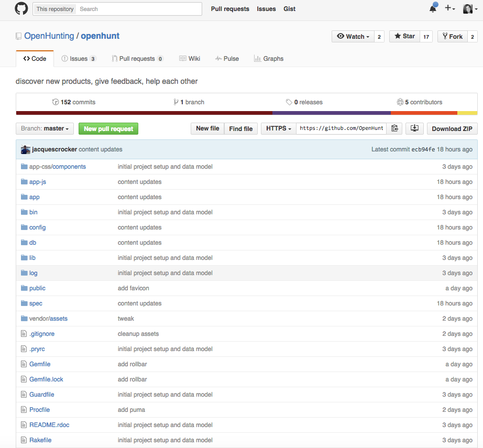This screenshot has width=483, height=448.
Task: Click the purple language bar segment
Action: (332, 113)
